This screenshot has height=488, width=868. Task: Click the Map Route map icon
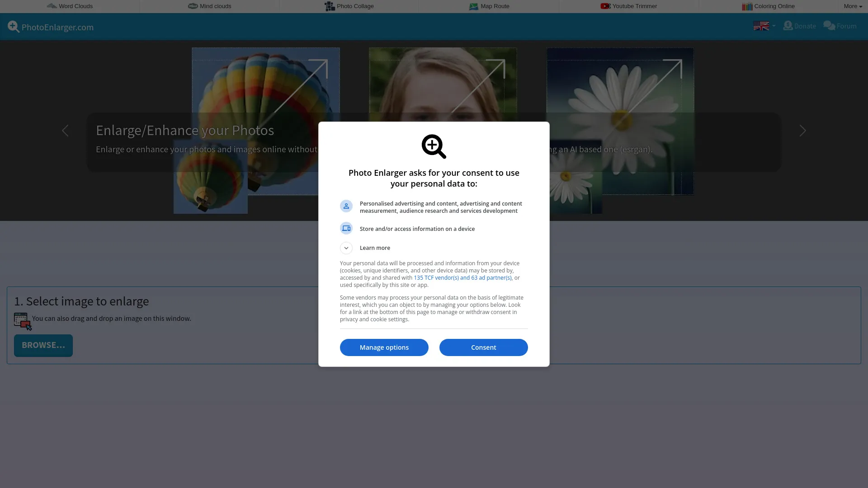(x=474, y=6)
